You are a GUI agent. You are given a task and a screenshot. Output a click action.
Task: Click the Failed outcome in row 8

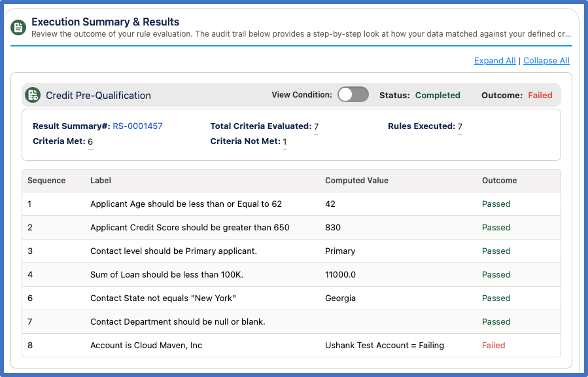pyautogui.click(x=494, y=346)
